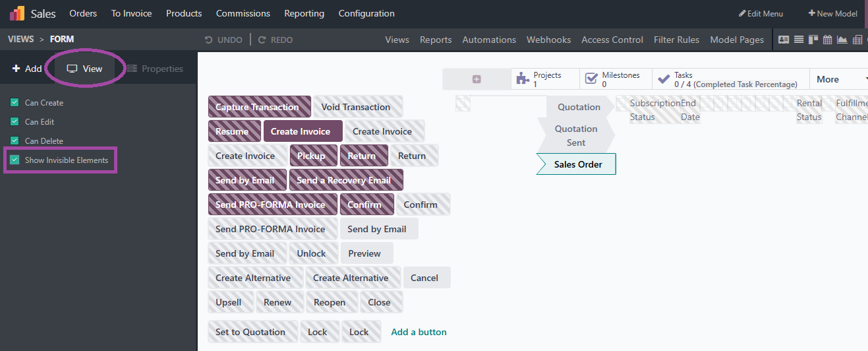Go to the VIEWS breadcrumb

pos(20,40)
